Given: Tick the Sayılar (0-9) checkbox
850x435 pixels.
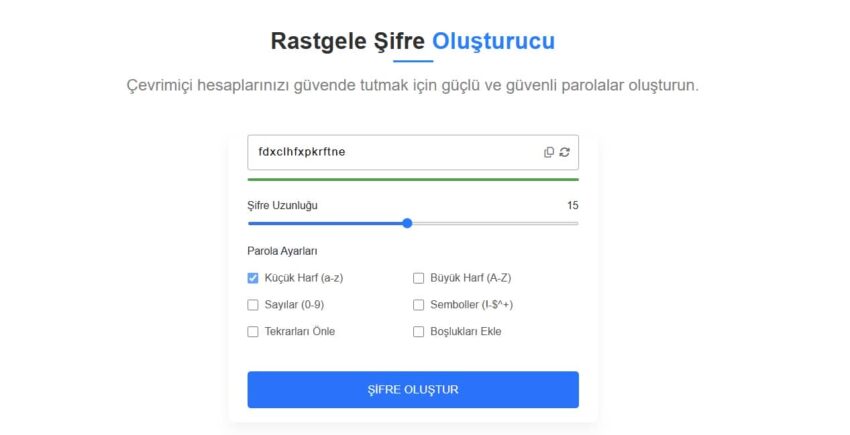Looking at the screenshot, I should (253, 305).
